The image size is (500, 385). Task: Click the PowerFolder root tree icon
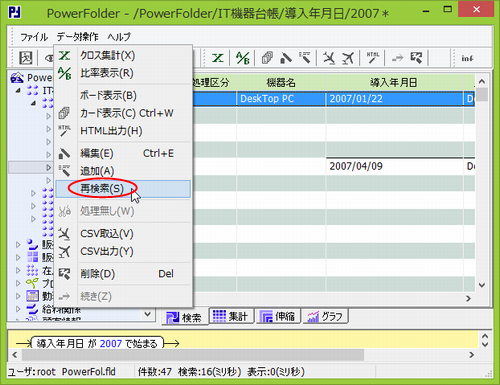pyautogui.click(x=17, y=78)
